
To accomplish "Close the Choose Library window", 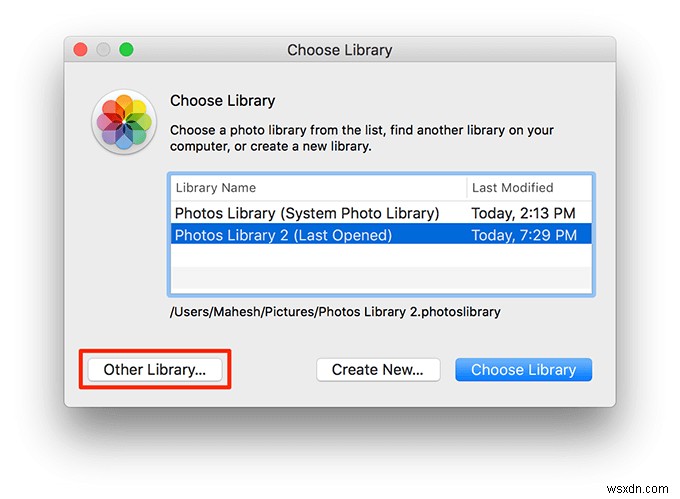I will tap(79, 49).
